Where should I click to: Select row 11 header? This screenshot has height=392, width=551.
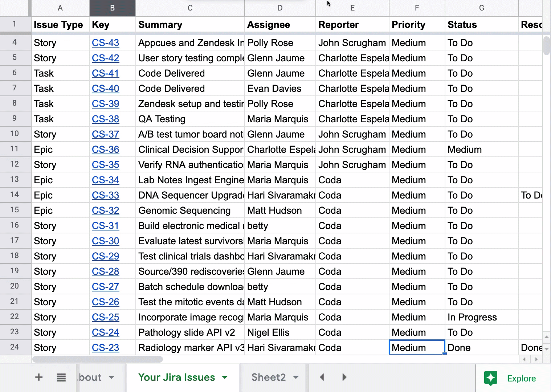point(15,149)
